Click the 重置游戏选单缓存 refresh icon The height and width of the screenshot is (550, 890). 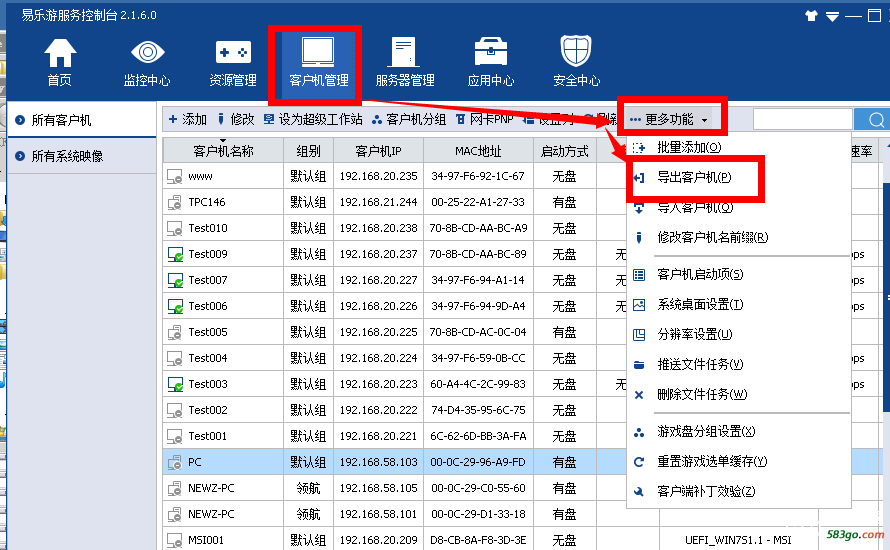639,462
